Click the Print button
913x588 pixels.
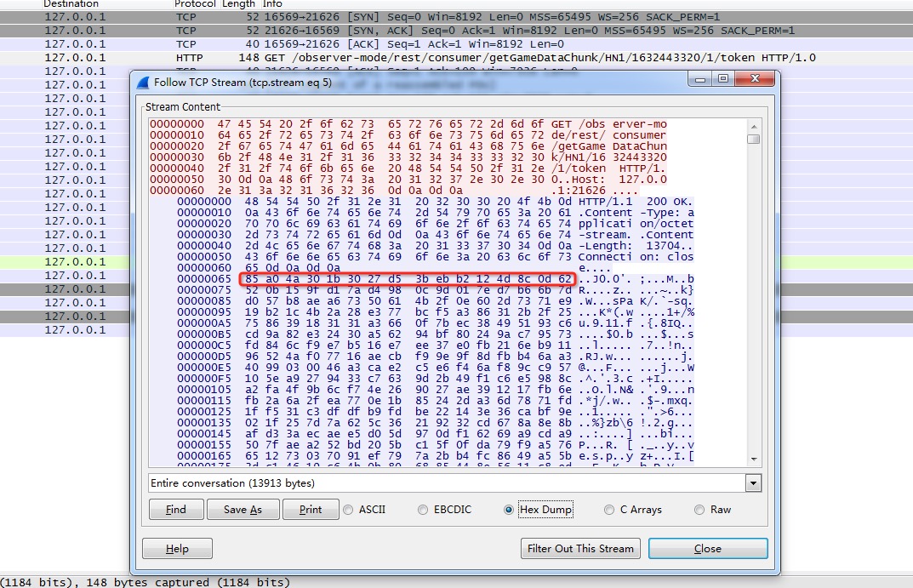pyautogui.click(x=311, y=510)
